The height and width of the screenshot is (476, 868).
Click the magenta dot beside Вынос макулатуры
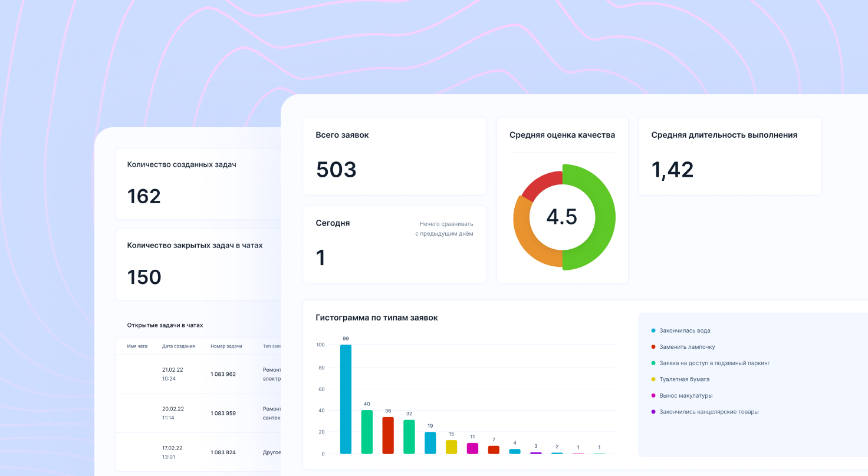[653, 396]
